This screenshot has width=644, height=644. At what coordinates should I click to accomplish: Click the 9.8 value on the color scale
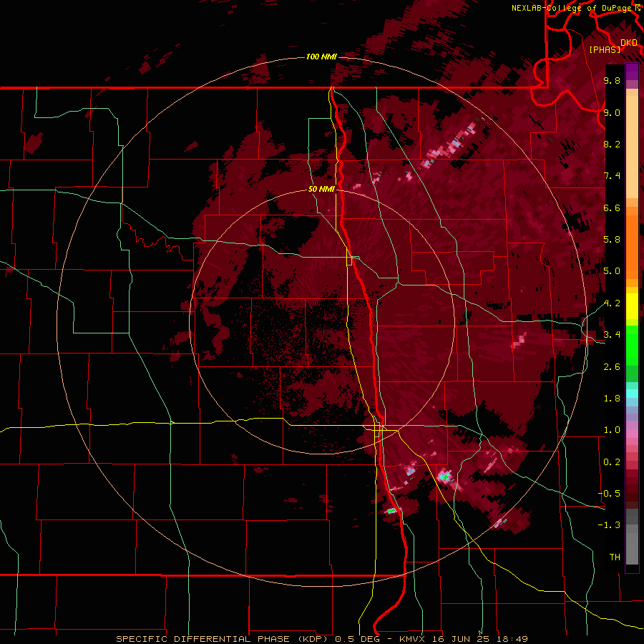(612, 80)
